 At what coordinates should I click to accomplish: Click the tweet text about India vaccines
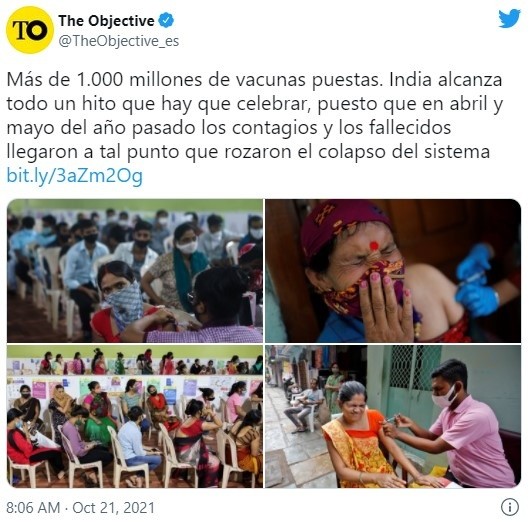(254, 116)
